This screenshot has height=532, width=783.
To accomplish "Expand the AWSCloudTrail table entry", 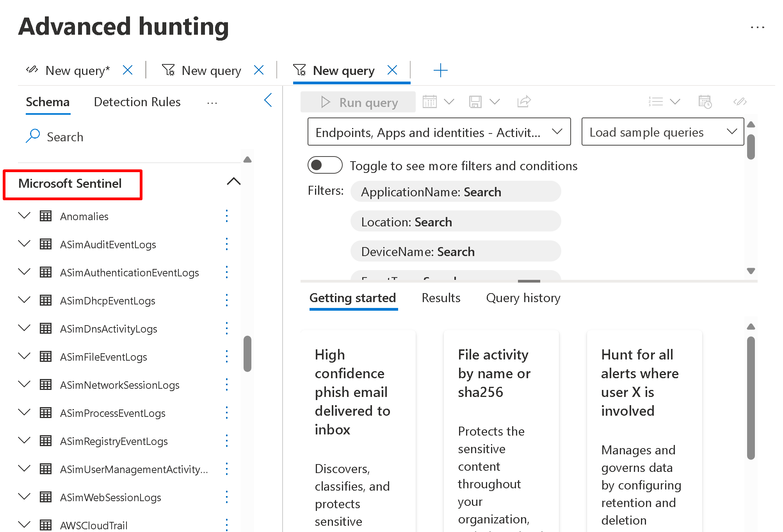I will (x=24, y=525).
